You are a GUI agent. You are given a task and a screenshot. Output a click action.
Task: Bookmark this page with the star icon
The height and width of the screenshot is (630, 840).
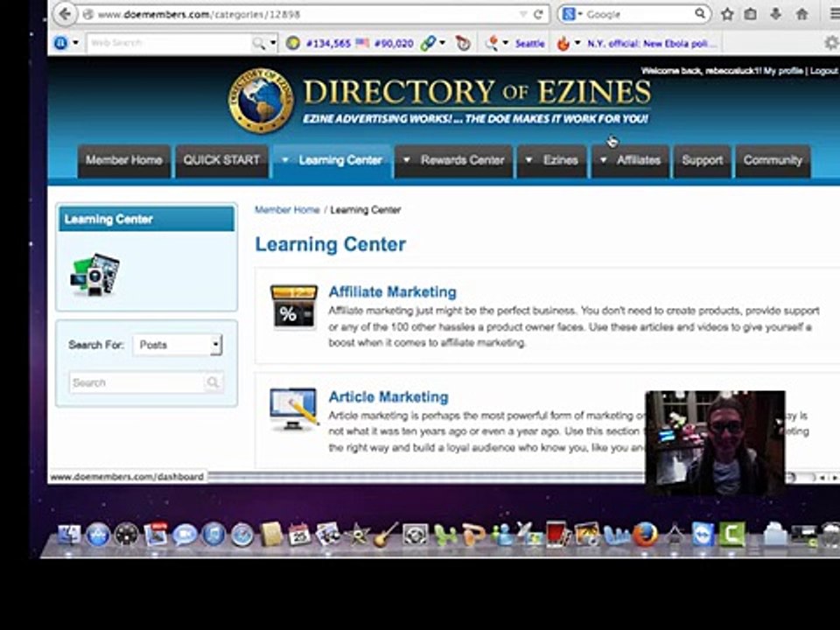(727, 15)
